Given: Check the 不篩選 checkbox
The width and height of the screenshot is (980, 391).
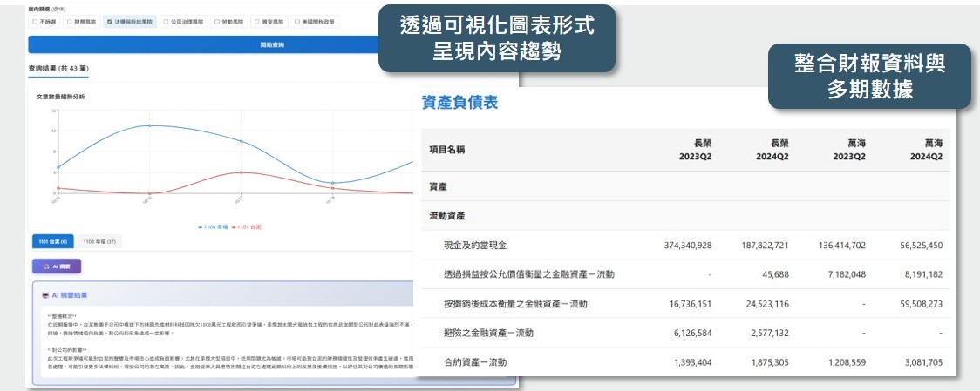Looking at the screenshot, I should 34,21.
